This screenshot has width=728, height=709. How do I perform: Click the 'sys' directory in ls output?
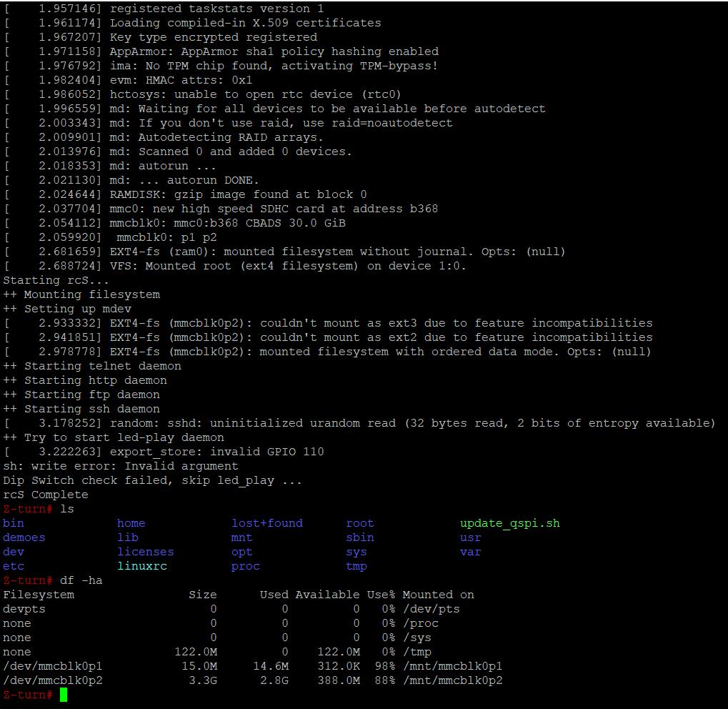(356, 552)
